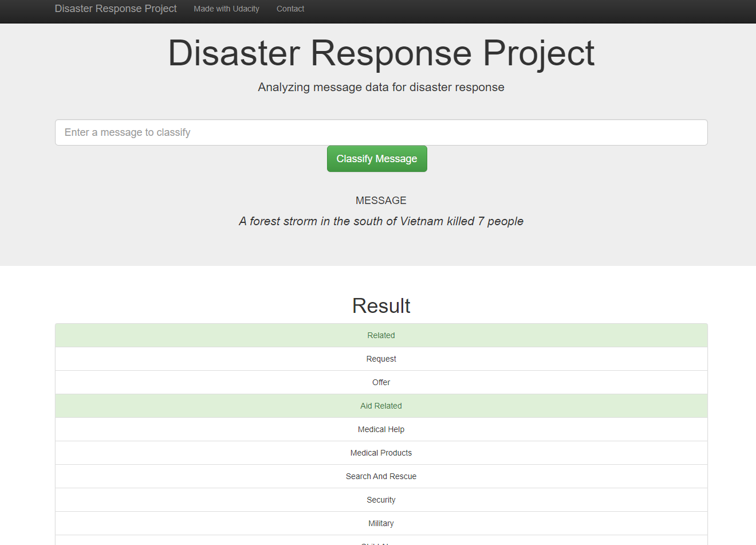
Task: Select the Request result row
Action: tap(381, 359)
